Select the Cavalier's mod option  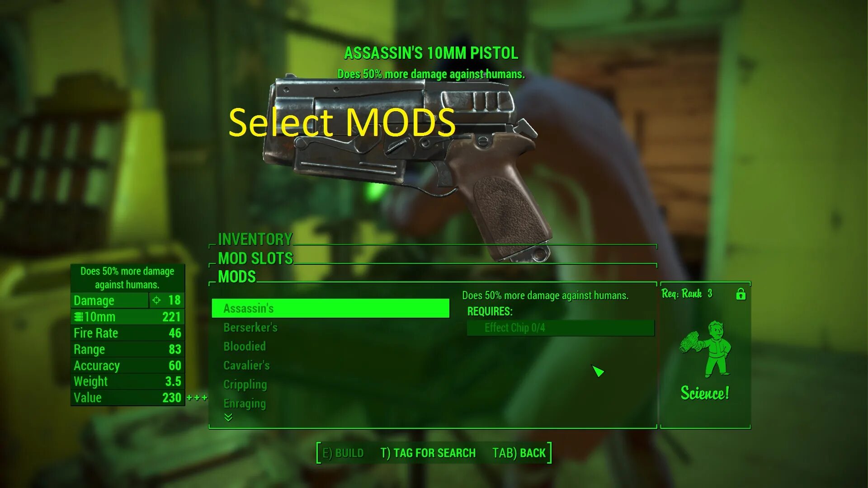click(x=247, y=365)
